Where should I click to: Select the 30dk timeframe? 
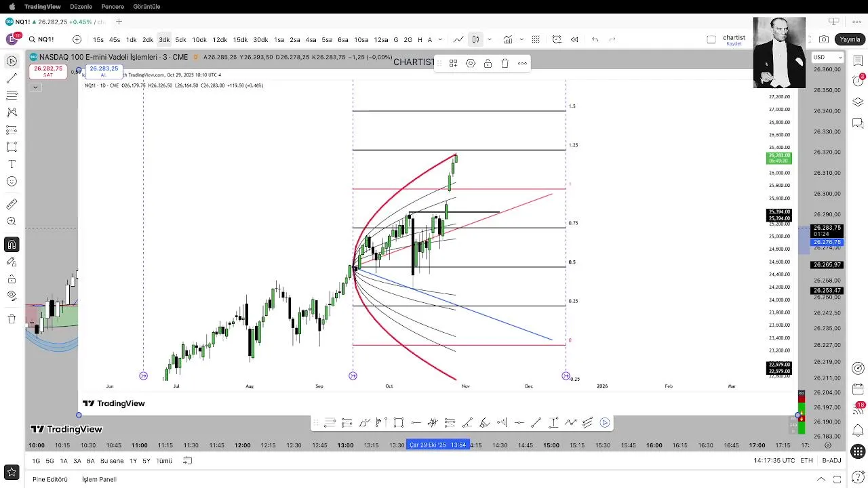(x=260, y=39)
